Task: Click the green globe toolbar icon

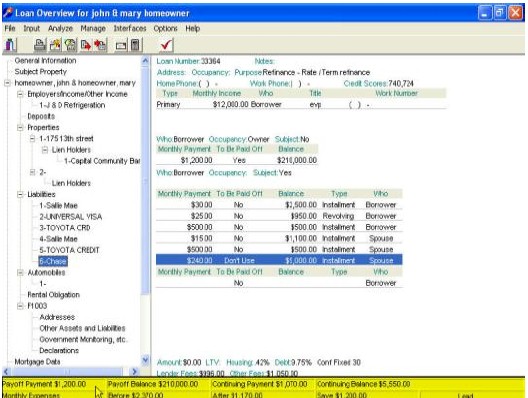Action: point(70,44)
